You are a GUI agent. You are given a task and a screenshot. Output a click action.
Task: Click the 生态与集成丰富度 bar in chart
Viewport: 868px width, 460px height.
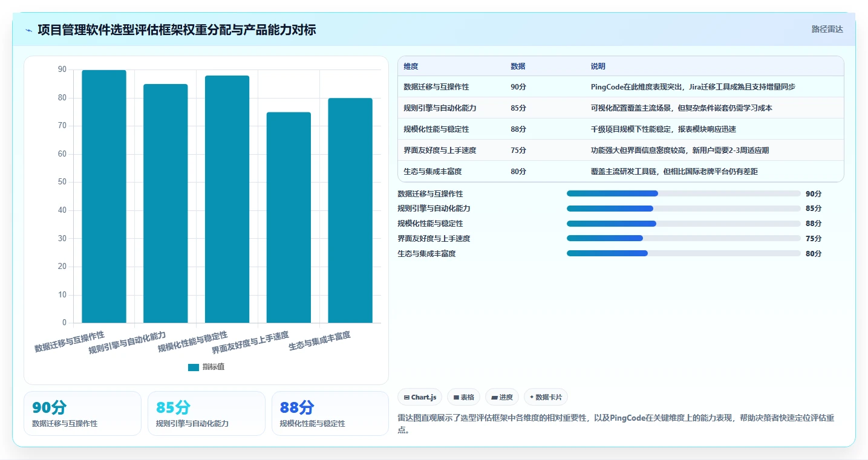350,210
